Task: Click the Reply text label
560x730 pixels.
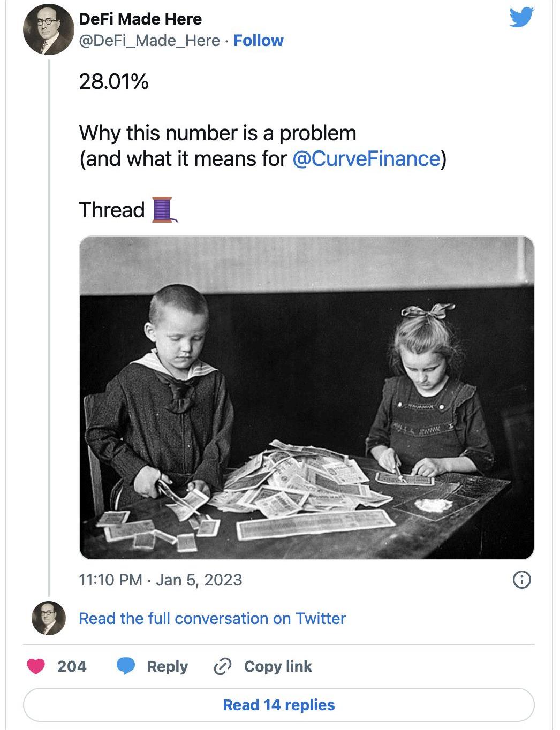Action: (167, 667)
